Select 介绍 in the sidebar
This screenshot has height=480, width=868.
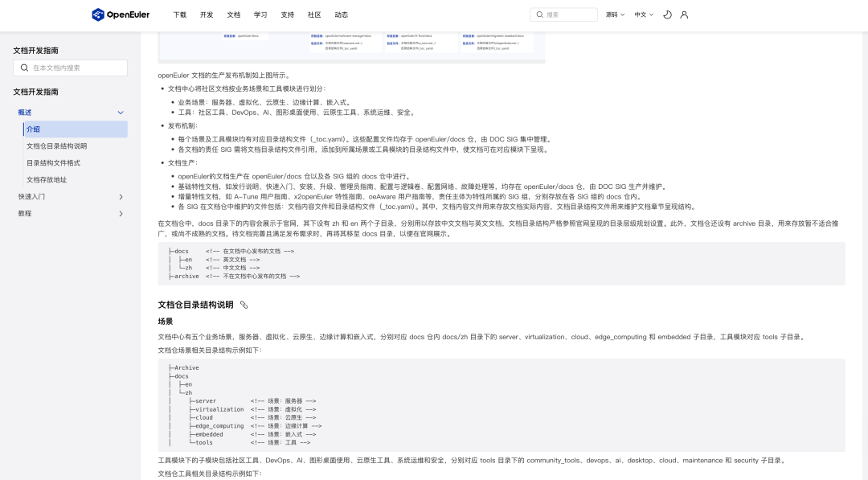coord(76,129)
